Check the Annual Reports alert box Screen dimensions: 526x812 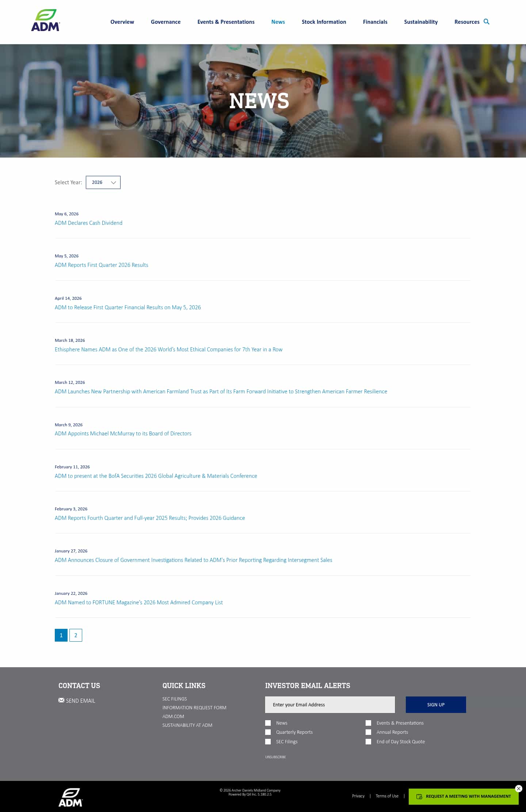tap(369, 732)
